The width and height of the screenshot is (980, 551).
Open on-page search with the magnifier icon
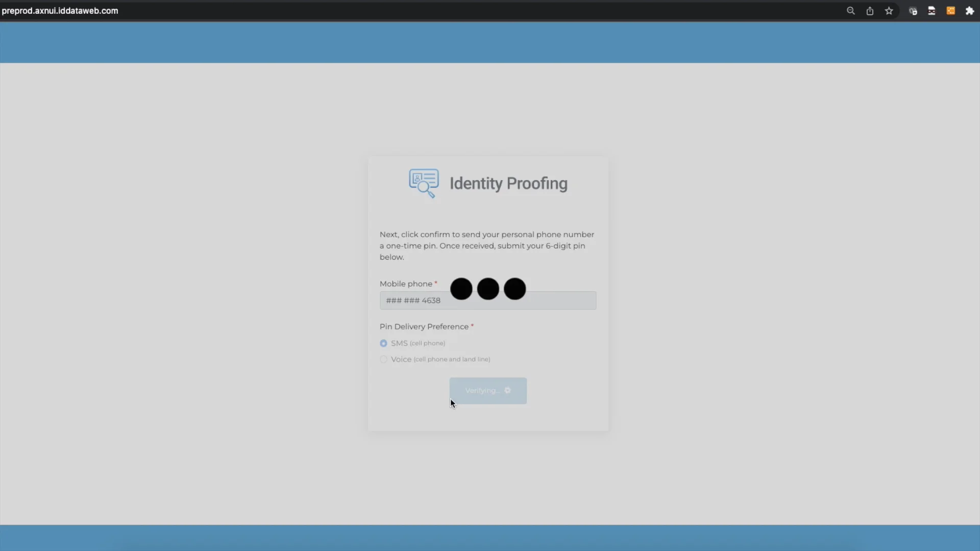(x=851, y=11)
